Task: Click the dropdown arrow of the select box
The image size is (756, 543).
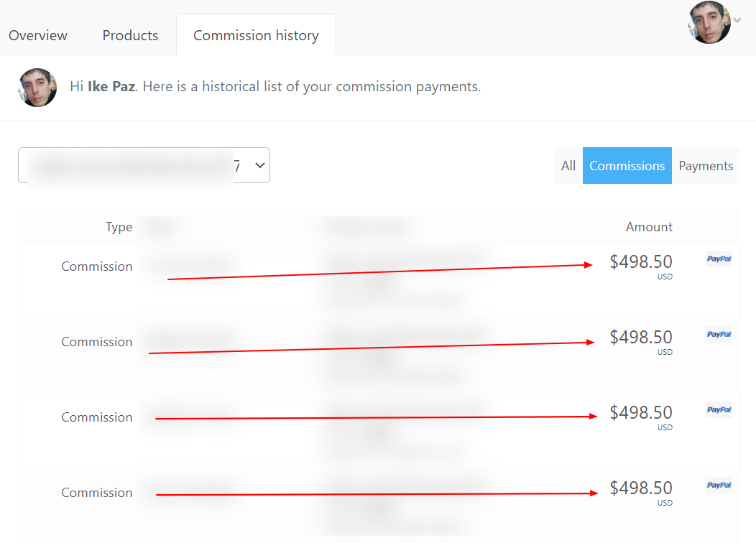Action: 260,165
